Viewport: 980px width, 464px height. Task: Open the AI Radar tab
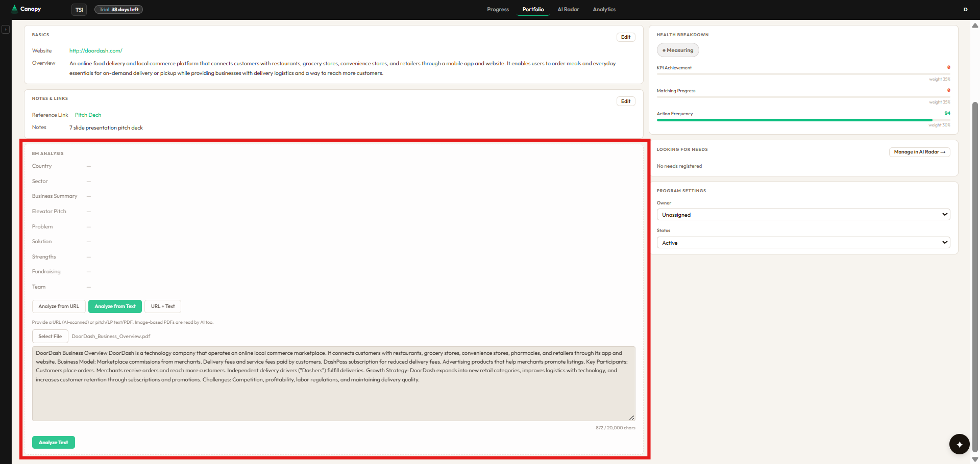click(x=568, y=9)
